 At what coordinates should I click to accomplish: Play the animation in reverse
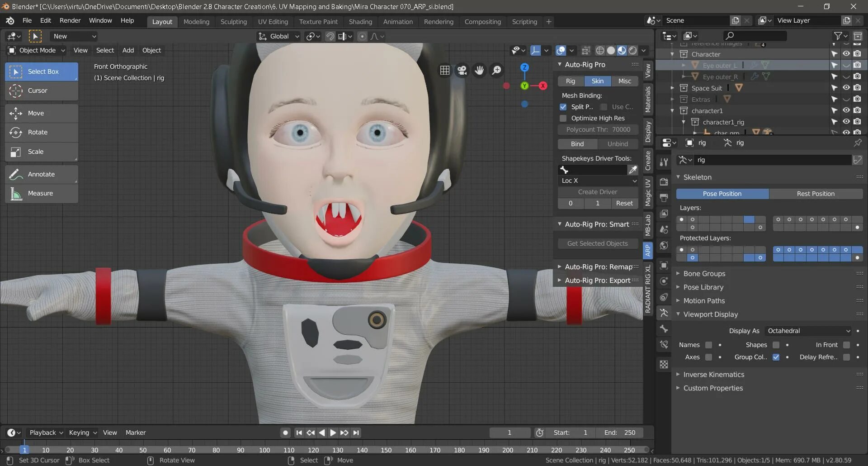click(321, 433)
